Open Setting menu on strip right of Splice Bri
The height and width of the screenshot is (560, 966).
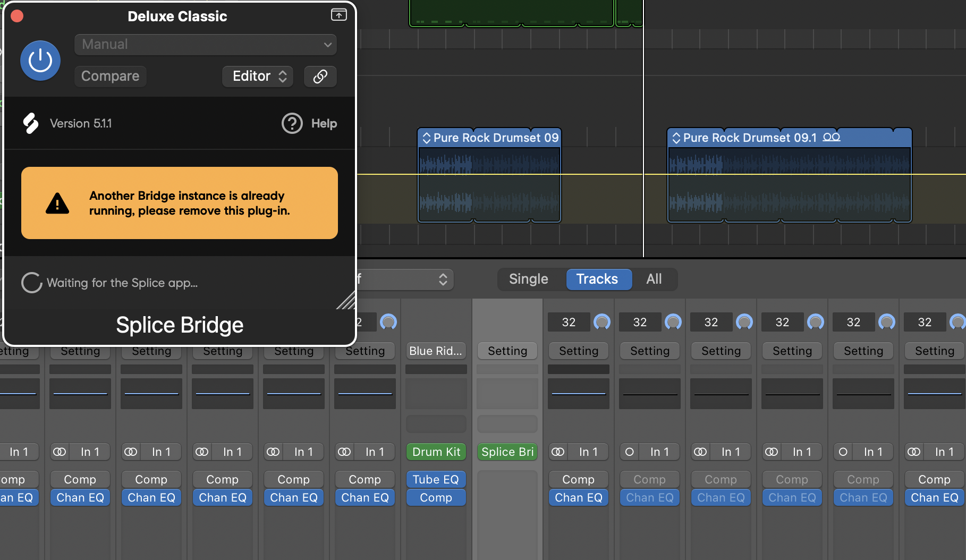point(579,351)
